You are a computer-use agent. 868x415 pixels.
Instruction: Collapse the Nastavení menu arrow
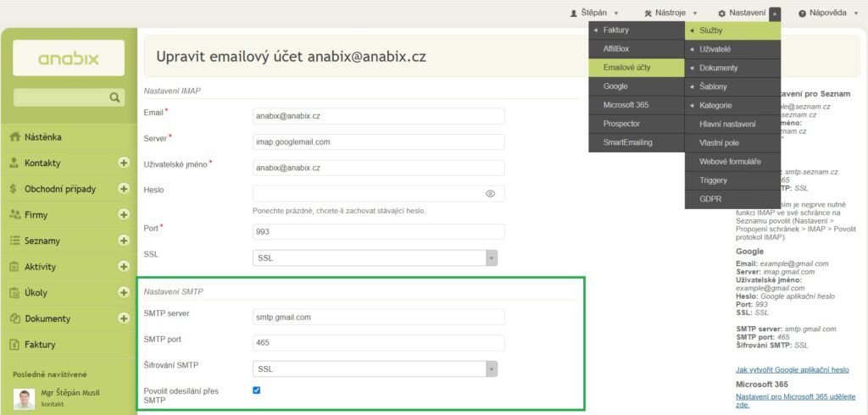click(775, 14)
